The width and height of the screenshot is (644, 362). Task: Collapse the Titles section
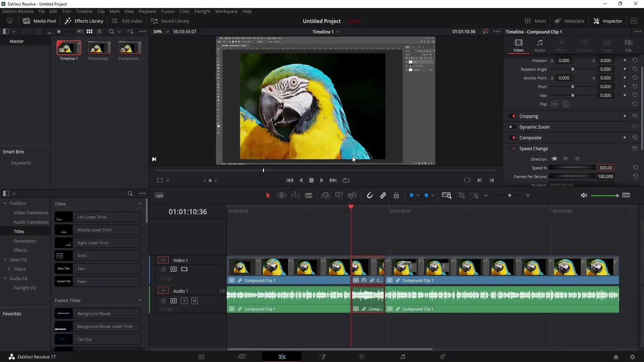tap(140, 204)
